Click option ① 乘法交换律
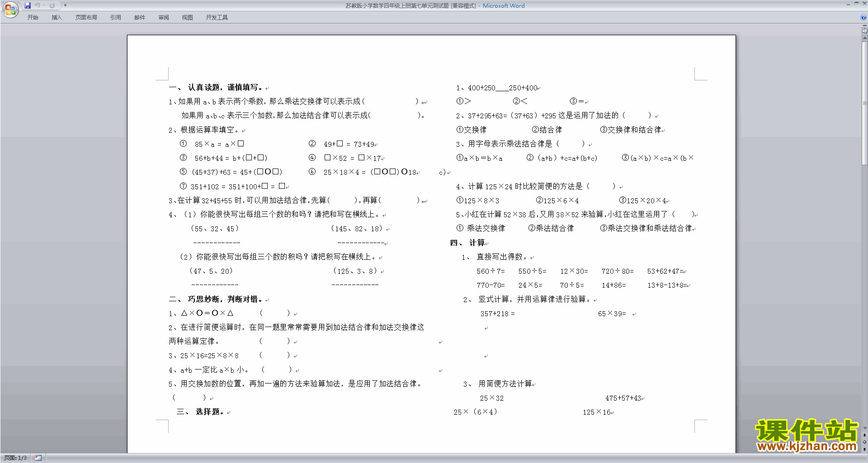 point(481,229)
